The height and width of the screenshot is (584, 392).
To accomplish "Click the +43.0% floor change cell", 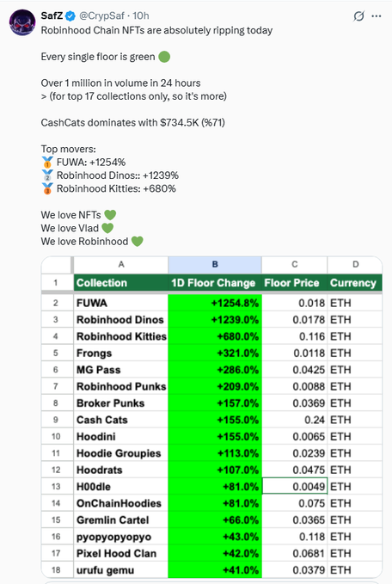I will pyautogui.click(x=215, y=537).
